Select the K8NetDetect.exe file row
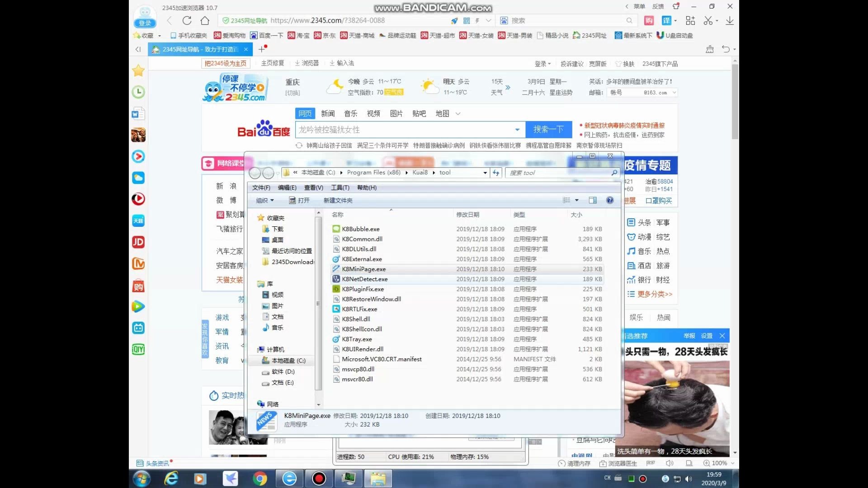 [467, 279]
